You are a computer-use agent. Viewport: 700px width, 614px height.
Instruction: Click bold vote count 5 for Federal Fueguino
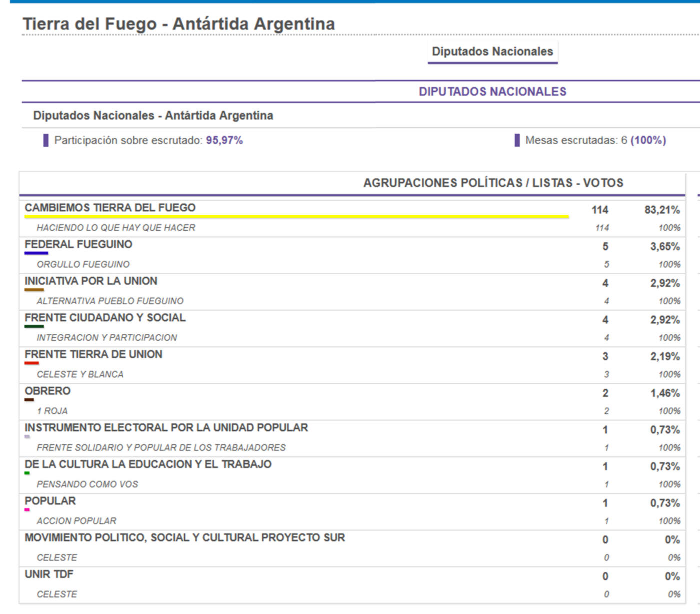click(605, 247)
